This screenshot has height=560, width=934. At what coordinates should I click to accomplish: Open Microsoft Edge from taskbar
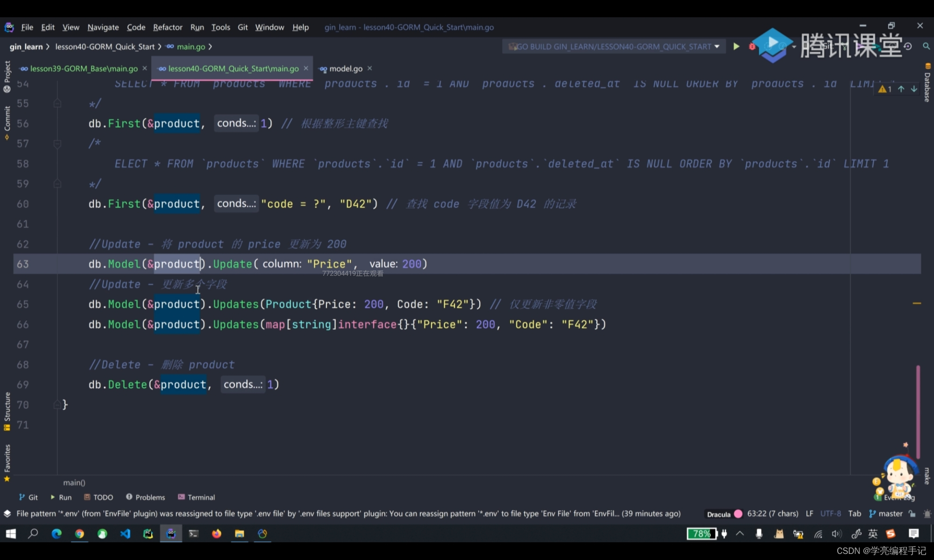click(x=57, y=533)
